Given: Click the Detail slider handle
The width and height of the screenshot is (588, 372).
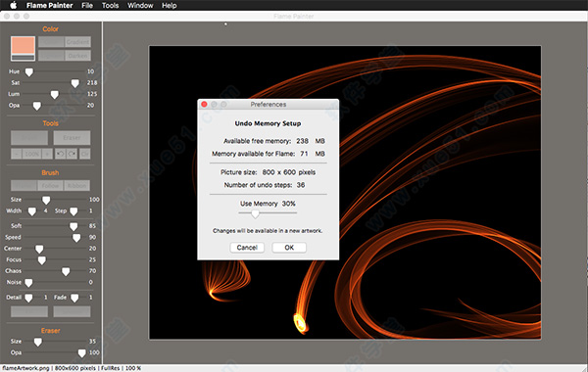Looking at the screenshot, I should 28,298.
